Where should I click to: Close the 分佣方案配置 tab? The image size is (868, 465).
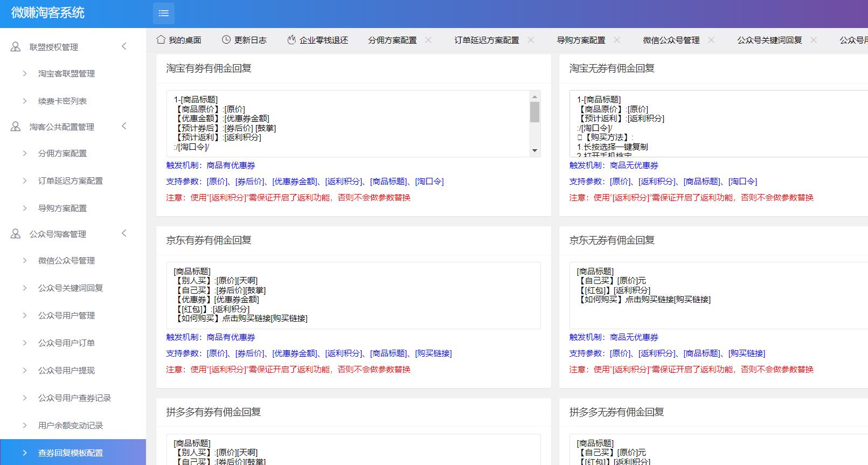pyautogui.click(x=428, y=40)
